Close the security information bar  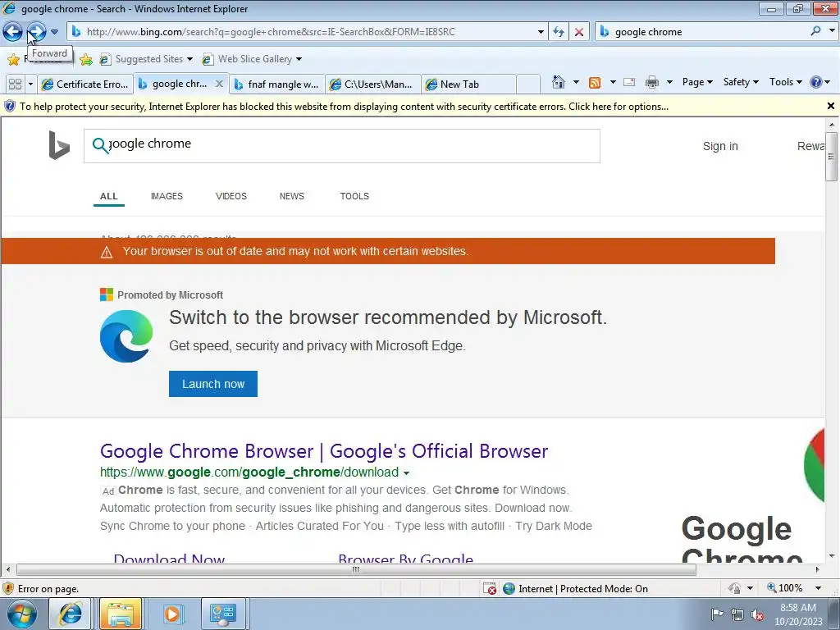[x=830, y=106]
